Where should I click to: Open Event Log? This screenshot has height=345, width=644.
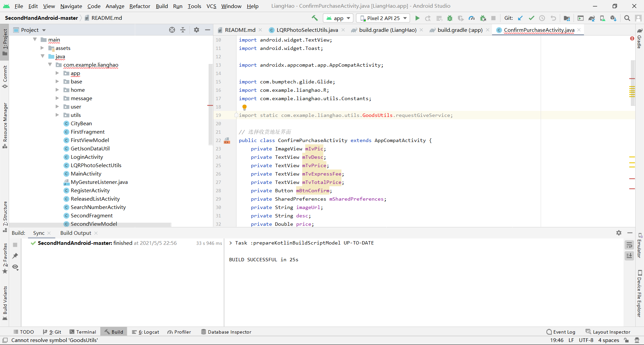561,332
